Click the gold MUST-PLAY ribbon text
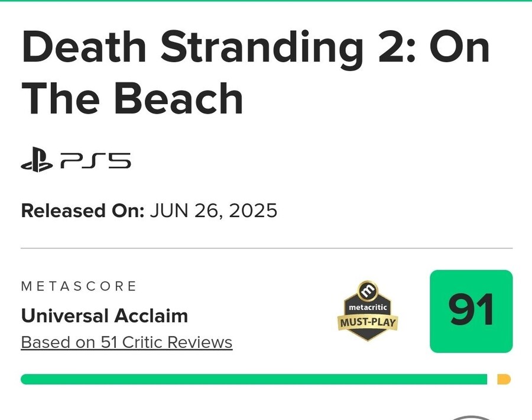Viewport: 532px width, 420px height. click(x=368, y=322)
